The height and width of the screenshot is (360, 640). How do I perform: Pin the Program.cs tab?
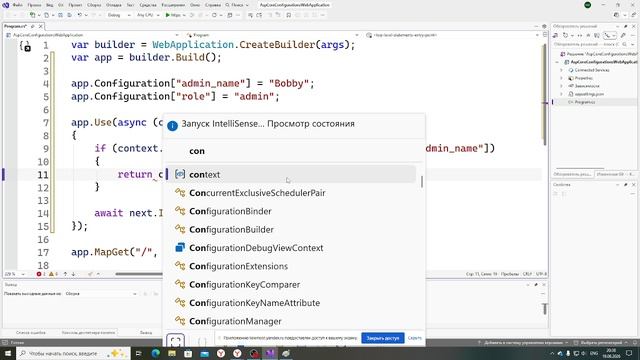(x=33, y=26)
